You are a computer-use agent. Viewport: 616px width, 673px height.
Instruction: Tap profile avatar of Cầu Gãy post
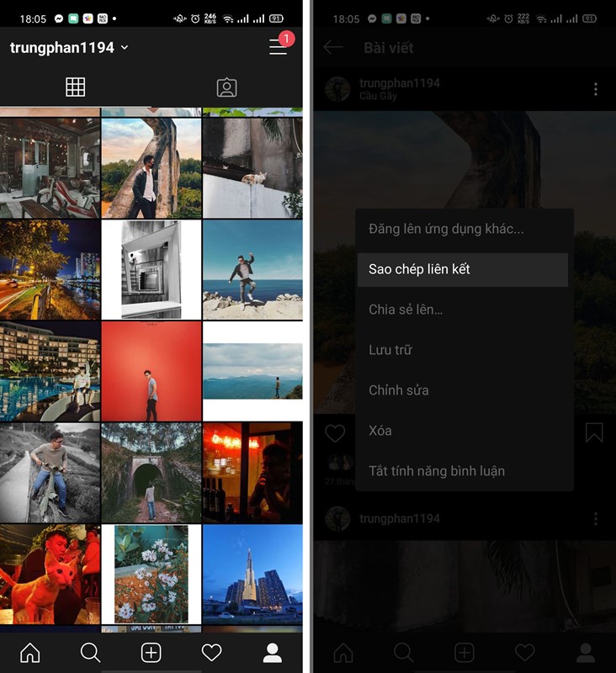click(337, 89)
